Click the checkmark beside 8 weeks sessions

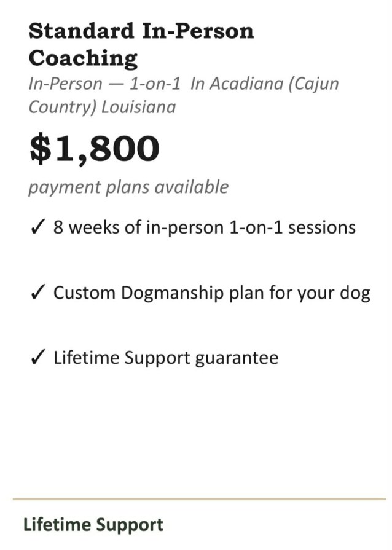(x=38, y=227)
